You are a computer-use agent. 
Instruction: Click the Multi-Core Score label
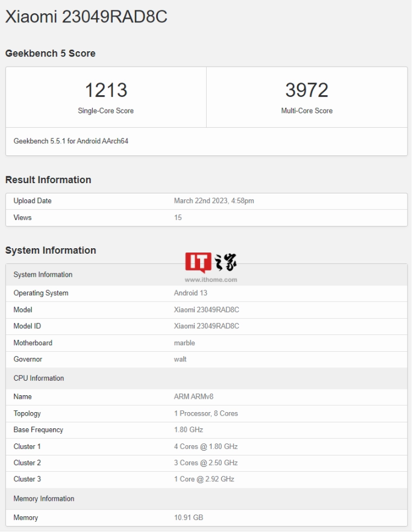[307, 111]
